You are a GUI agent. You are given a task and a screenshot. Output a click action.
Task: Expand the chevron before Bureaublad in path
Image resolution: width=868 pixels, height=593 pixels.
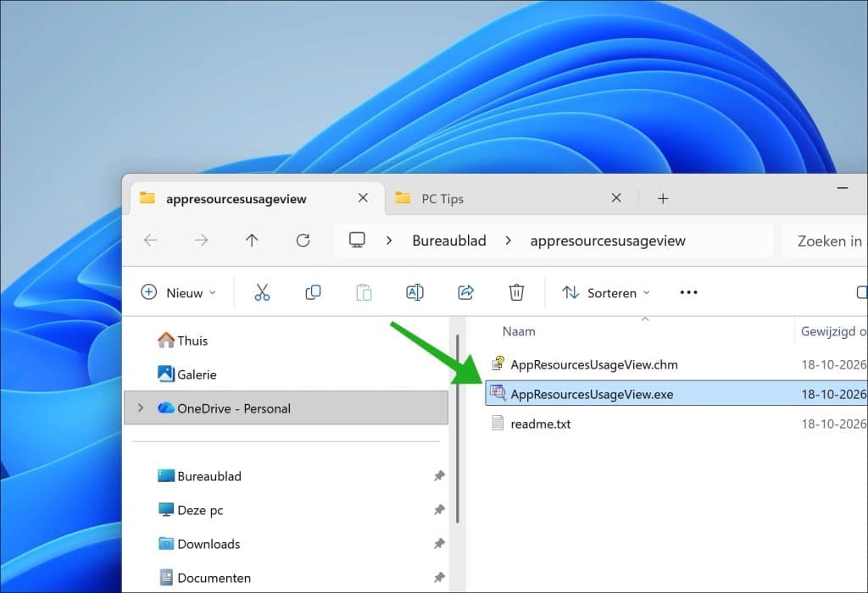pyautogui.click(x=389, y=241)
